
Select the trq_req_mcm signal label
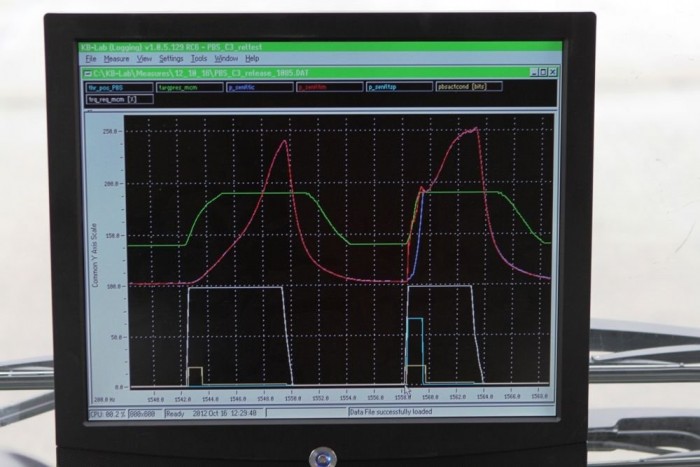click(108, 99)
